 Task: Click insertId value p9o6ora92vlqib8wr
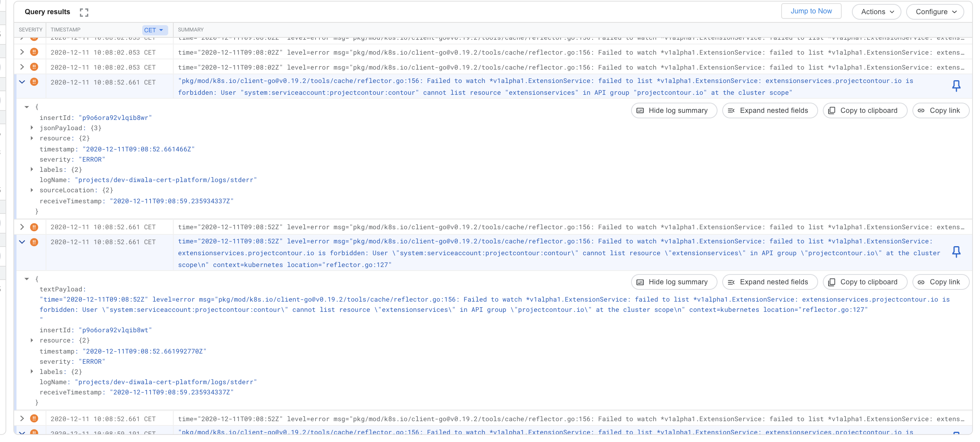pyautogui.click(x=115, y=118)
